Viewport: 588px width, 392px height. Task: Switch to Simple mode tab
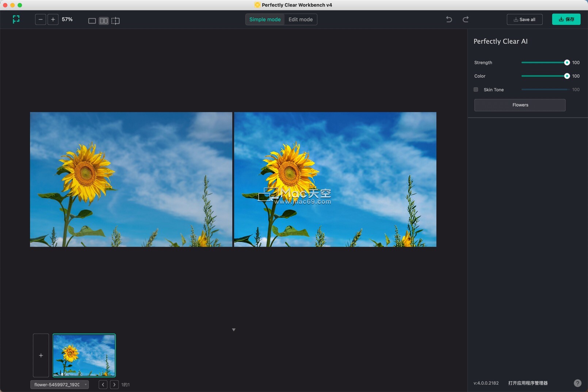[265, 19]
